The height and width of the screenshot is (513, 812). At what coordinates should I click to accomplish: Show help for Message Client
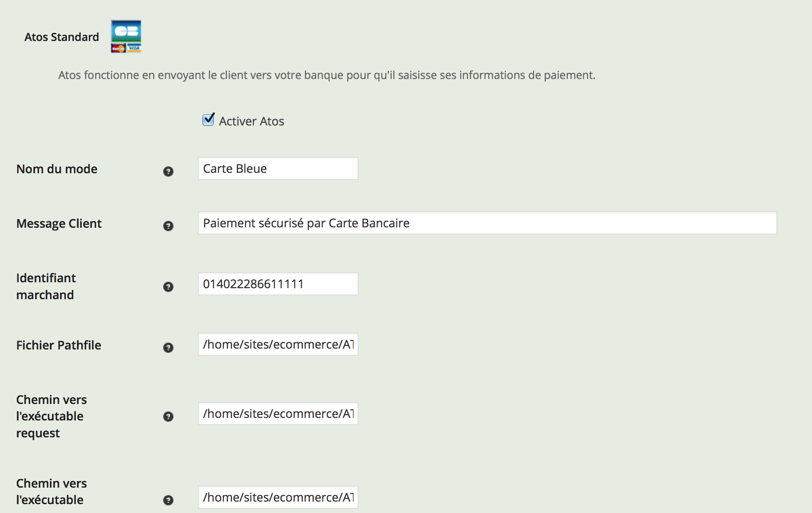click(168, 226)
